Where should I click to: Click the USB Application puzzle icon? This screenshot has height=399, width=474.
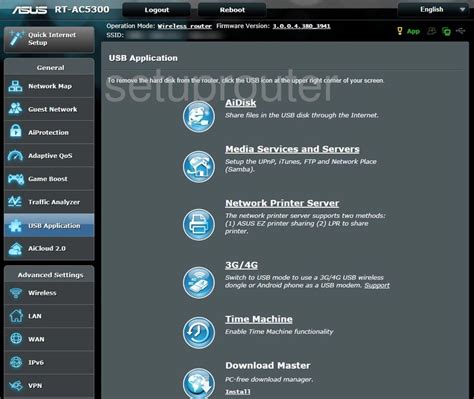click(x=15, y=226)
